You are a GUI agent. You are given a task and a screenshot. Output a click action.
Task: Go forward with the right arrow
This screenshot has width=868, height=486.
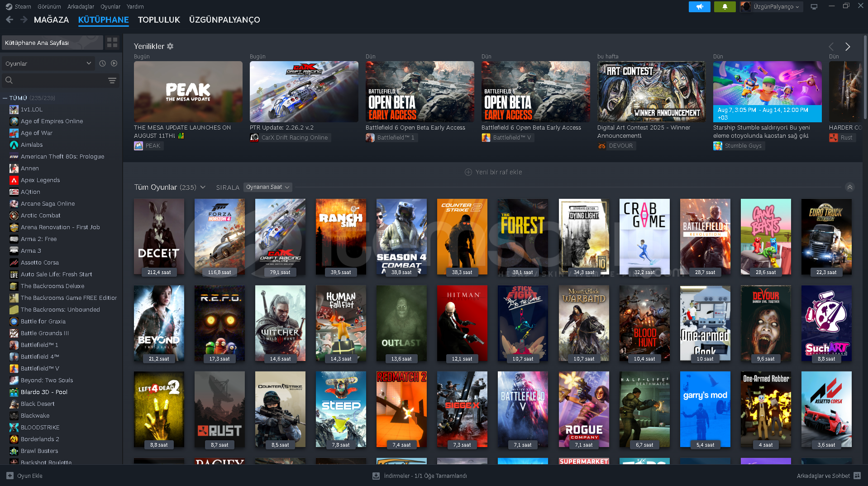(x=24, y=19)
